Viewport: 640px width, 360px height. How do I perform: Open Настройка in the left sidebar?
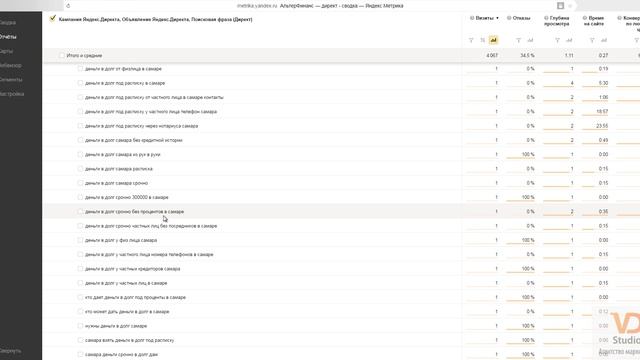pyautogui.click(x=12, y=94)
